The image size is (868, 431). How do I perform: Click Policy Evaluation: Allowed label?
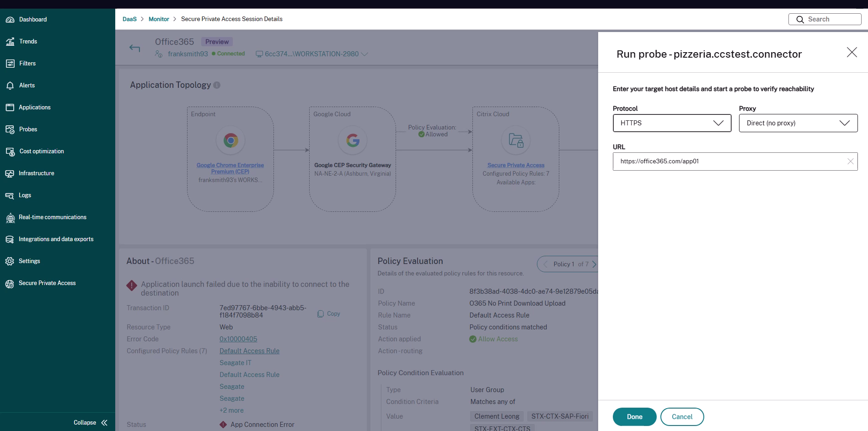tap(432, 131)
